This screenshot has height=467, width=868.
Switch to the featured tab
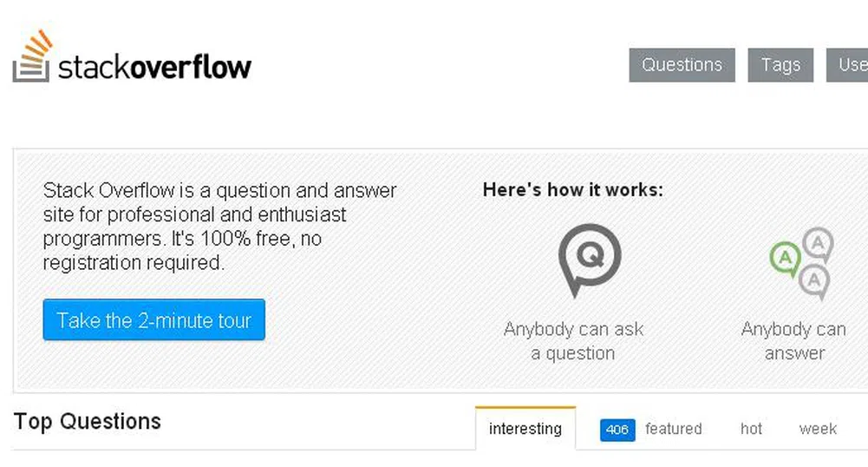673,429
